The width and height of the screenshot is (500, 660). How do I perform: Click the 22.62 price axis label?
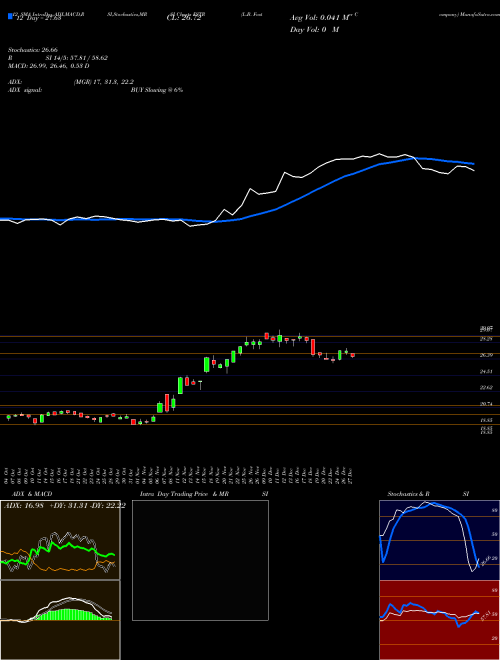coord(487,388)
